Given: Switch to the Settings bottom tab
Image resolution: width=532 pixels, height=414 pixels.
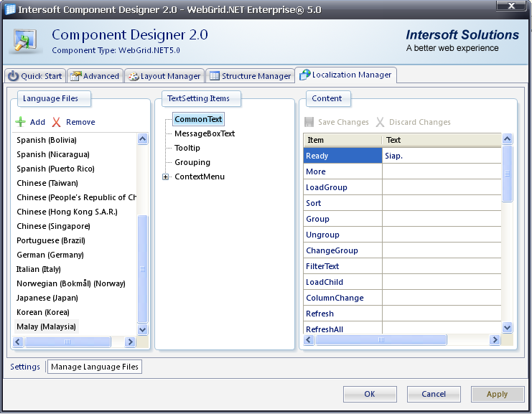Looking at the screenshot, I should click(x=24, y=367).
